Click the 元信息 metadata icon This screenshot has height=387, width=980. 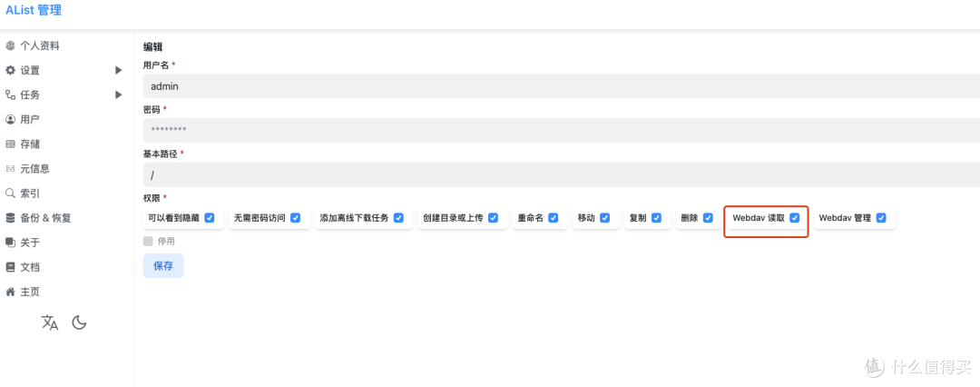pos(10,168)
